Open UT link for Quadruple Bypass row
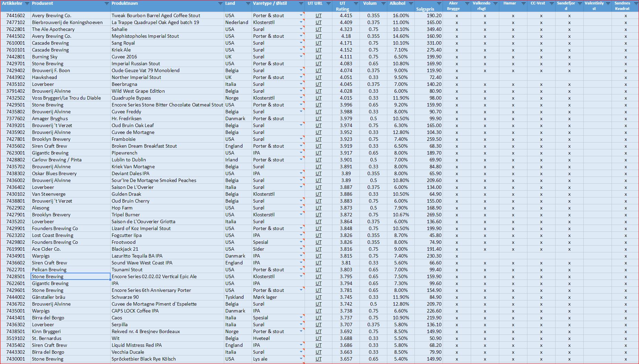Image resolution: width=639 pixels, height=364 pixels. pyautogui.click(x=319, y=98)
